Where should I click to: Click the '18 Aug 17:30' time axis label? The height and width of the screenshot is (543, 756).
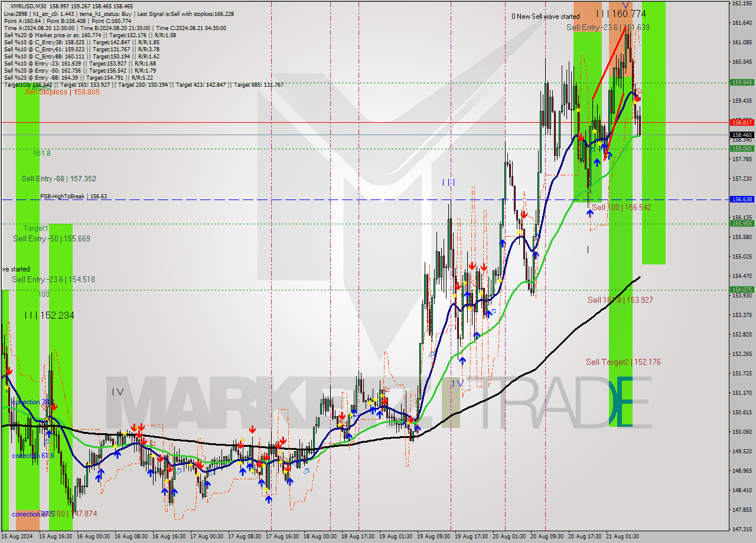tap(359, 537)
